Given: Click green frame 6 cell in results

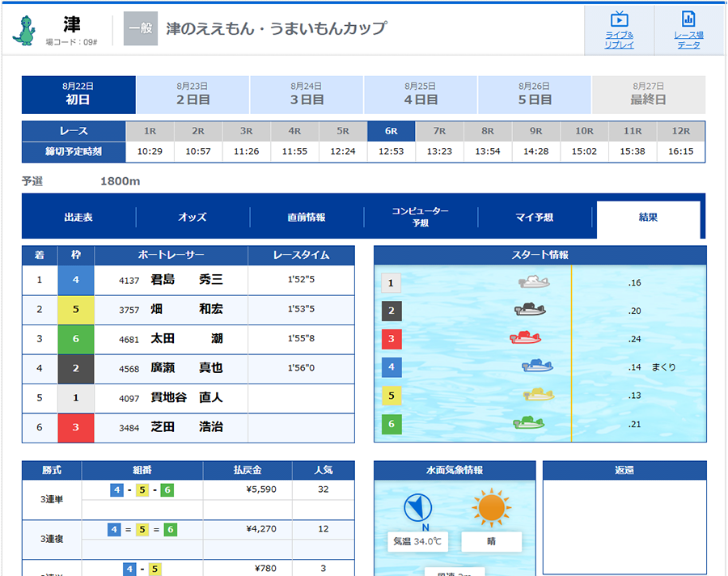Looking at the screenshot, I should (76, 339).
